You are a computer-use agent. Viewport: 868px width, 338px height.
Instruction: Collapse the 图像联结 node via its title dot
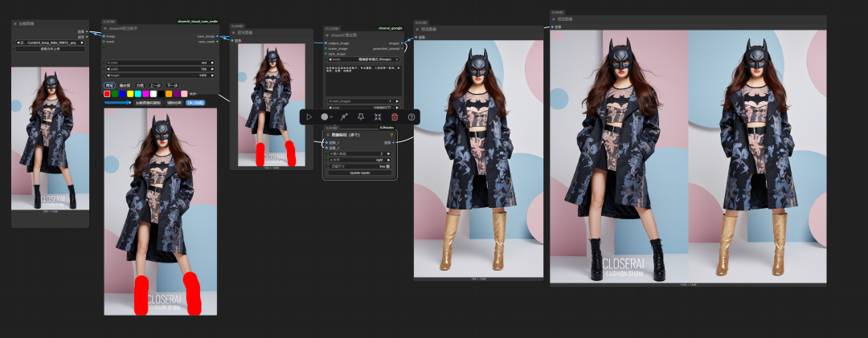327,135
